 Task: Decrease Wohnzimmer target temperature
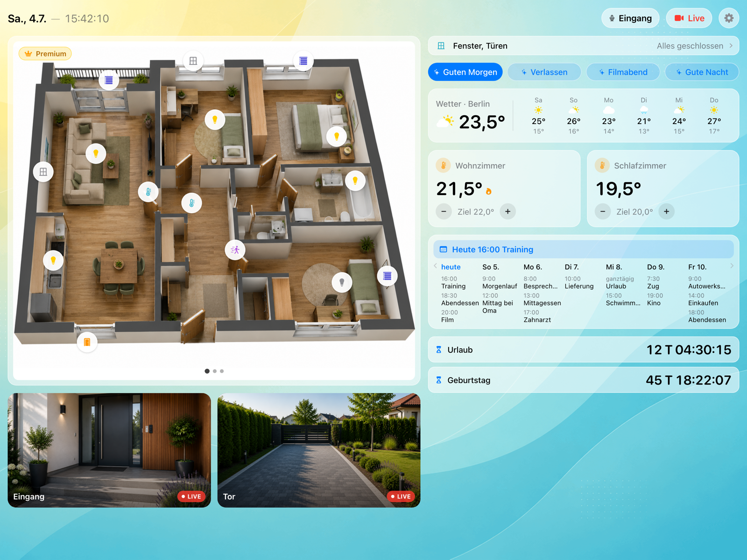tap(444, 211)
